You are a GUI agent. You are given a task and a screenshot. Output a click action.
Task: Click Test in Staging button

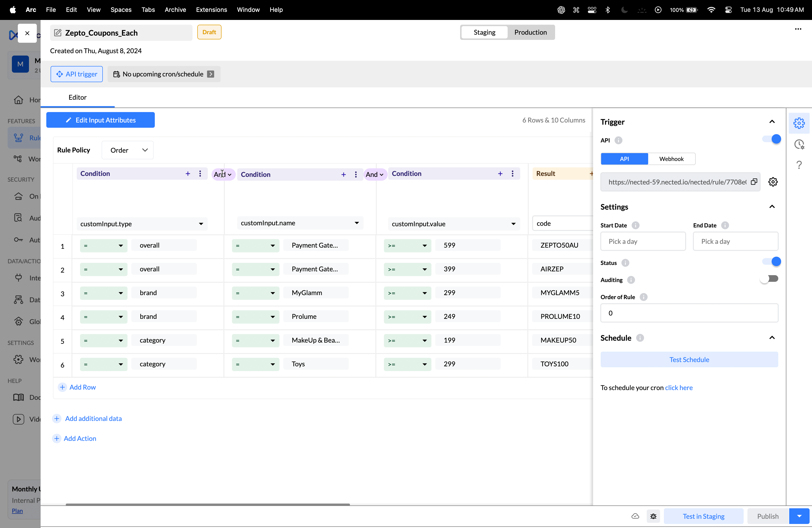(703, 516)
